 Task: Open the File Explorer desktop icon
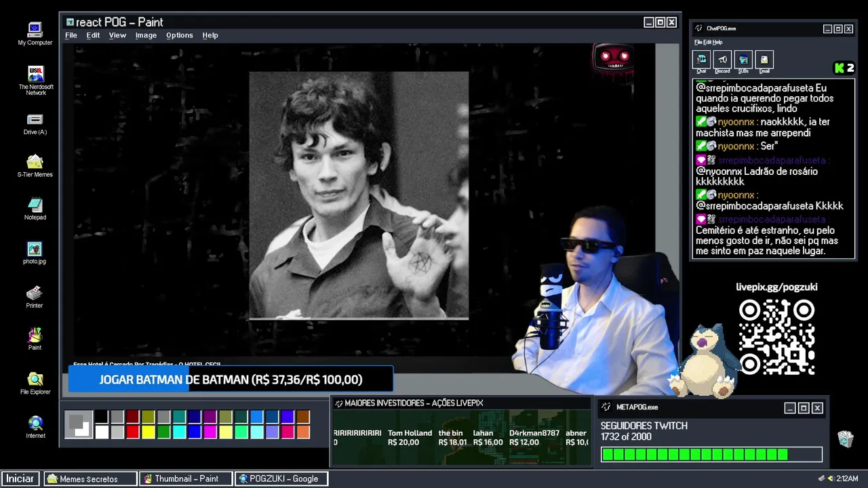pyautogui.click(x=35, y=384)
